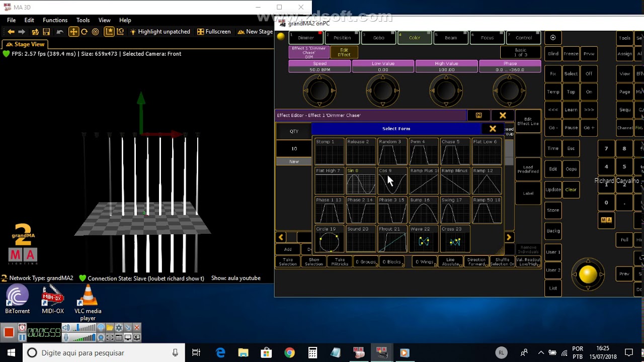Image resolution: width=644 pixels, height=362 pixels.
Task: Click the MA key
Action: coord(606,220)
